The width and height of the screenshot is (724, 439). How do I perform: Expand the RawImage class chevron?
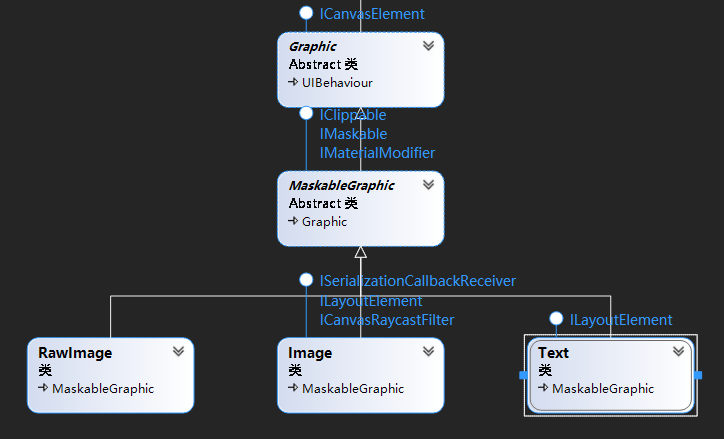click(179, 351)
